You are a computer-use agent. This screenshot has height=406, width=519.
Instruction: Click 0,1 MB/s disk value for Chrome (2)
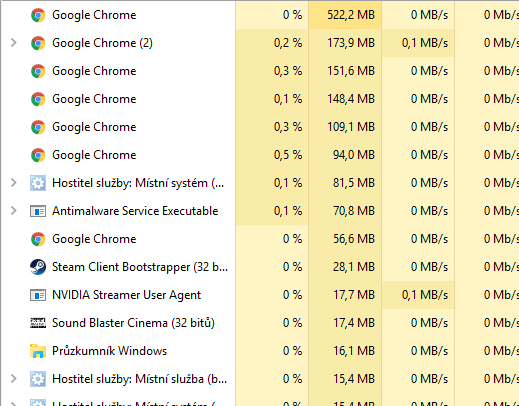click(x=425, y=43)
